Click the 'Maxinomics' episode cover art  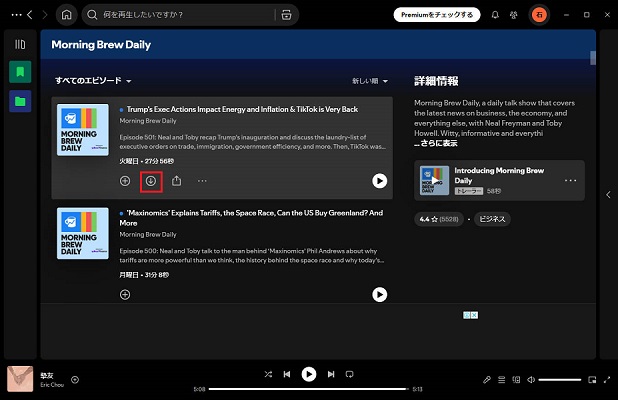coord(83,233)
